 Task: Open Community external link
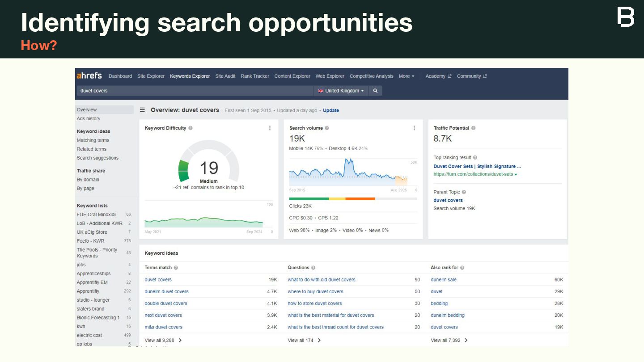click(x=472, y=76)
